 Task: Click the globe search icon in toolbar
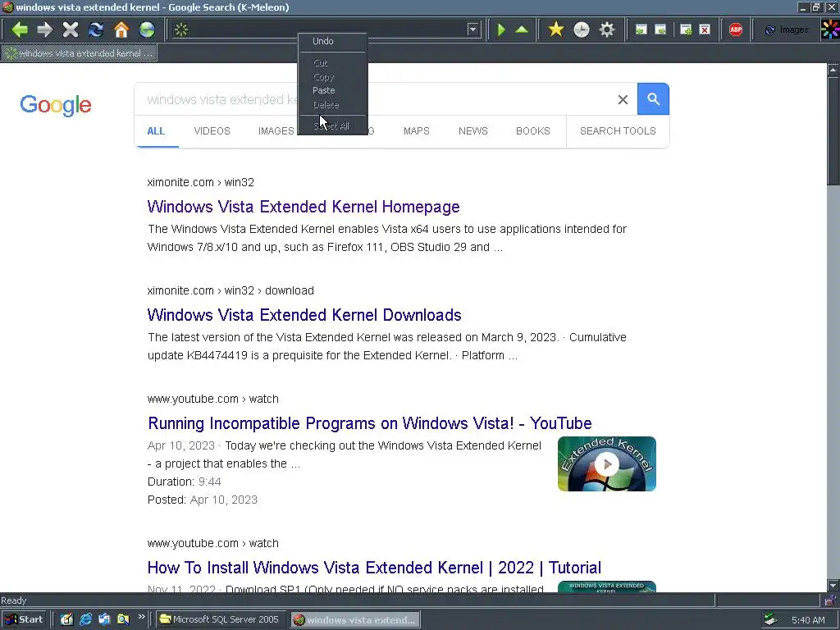(x=146, y=30)
